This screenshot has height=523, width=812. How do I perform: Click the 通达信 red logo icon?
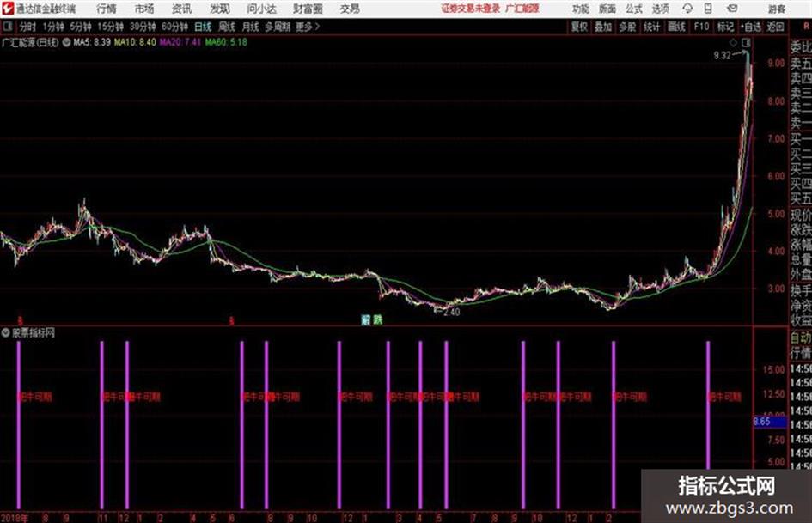click(x=8, y=9)
